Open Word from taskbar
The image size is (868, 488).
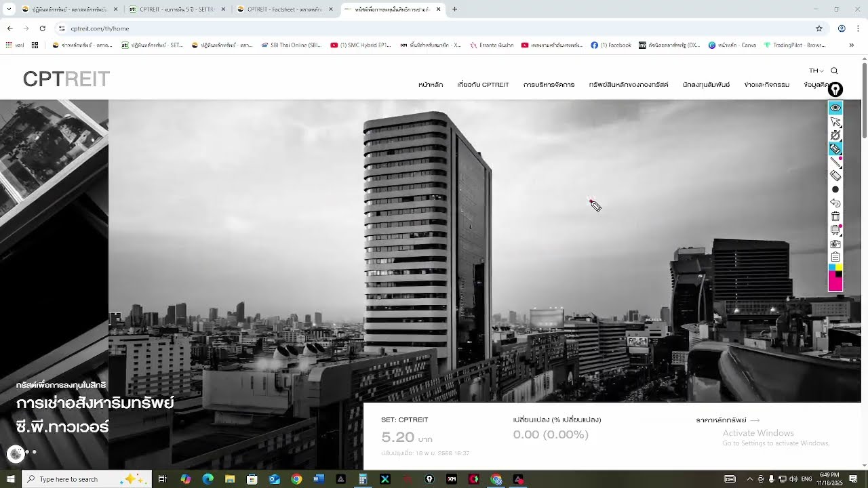[319, 479]
